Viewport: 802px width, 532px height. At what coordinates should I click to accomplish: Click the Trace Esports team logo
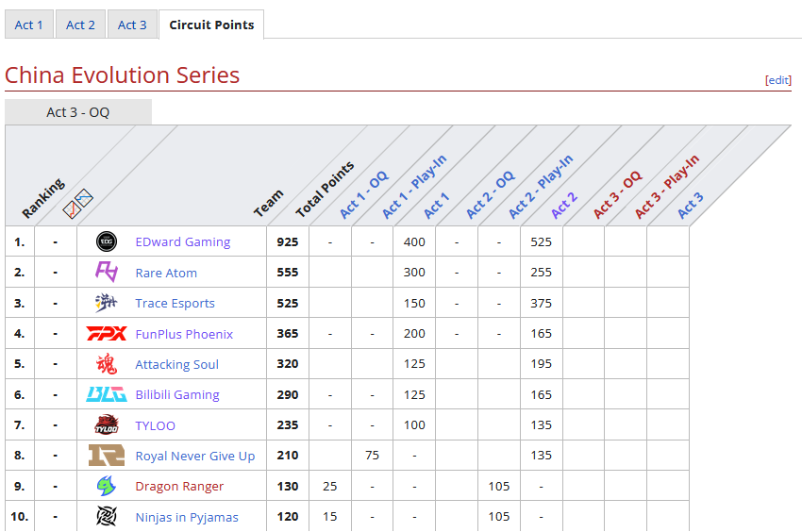click(107, 303)
